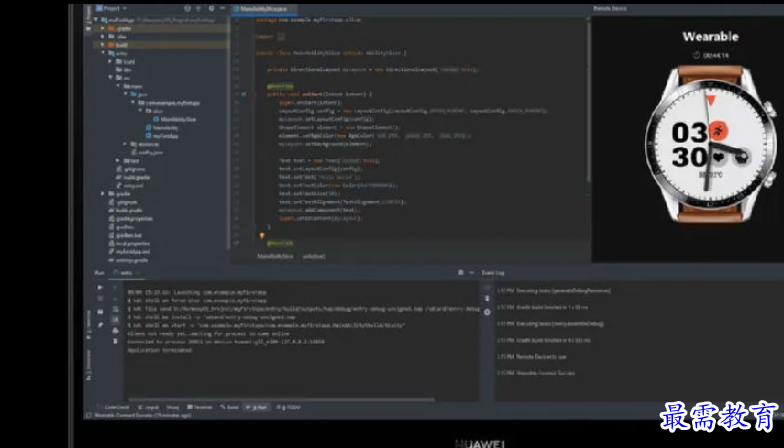
Task: Click the orange running icon on watch face
Action: (x=716, y=130)
